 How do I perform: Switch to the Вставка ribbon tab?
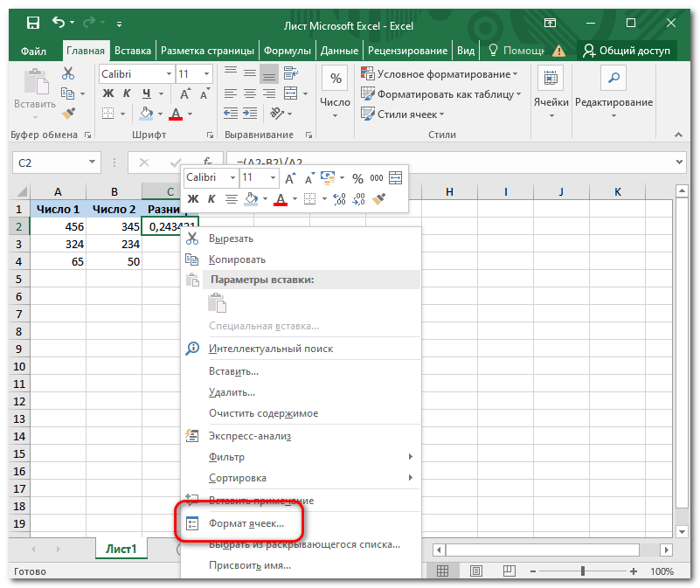tap(133, 51)
